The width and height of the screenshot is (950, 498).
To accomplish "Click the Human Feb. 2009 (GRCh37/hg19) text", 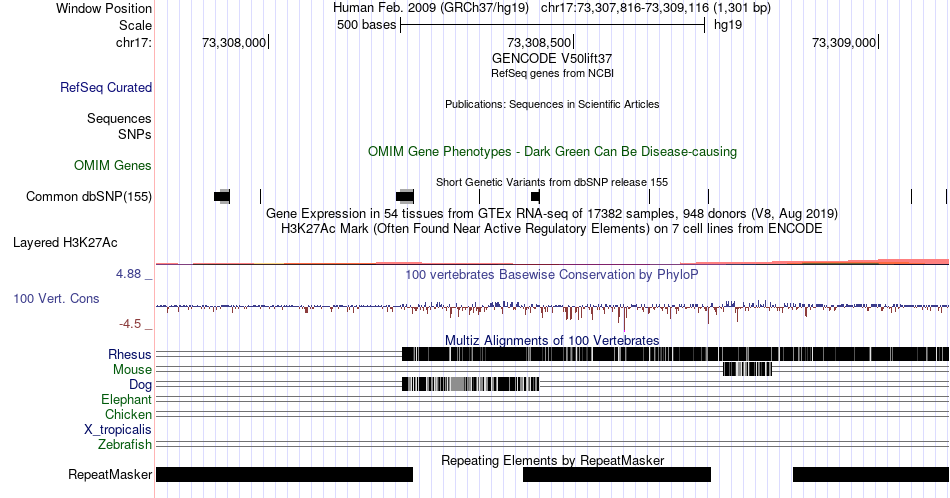I will click(x=431, y=8).
